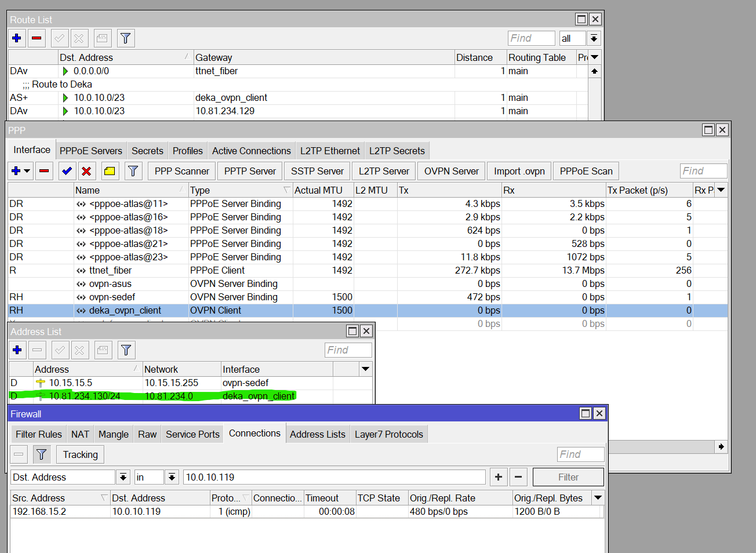756x553 pixels.
Task: Switch to Mangle tab in Firewall
Action: 114,434
